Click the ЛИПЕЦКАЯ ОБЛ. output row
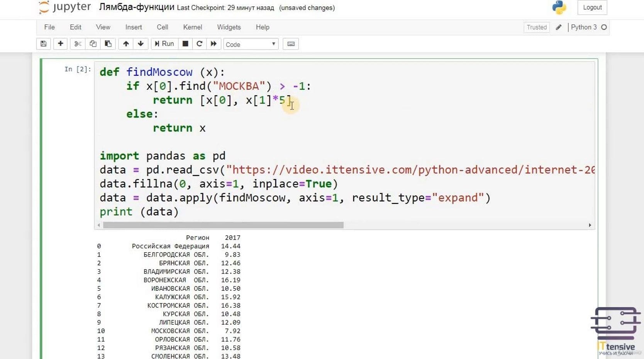Screen dimensions: 644x359 tap(169, 323)
